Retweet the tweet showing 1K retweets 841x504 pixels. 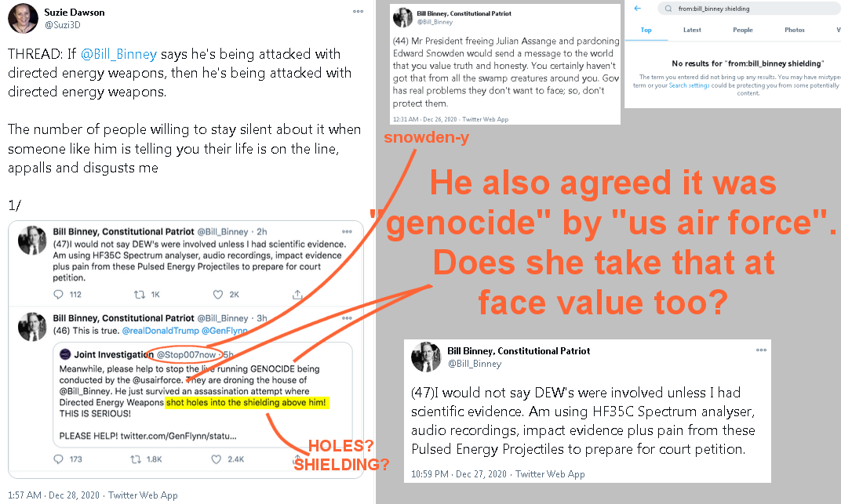pos(140,294)
